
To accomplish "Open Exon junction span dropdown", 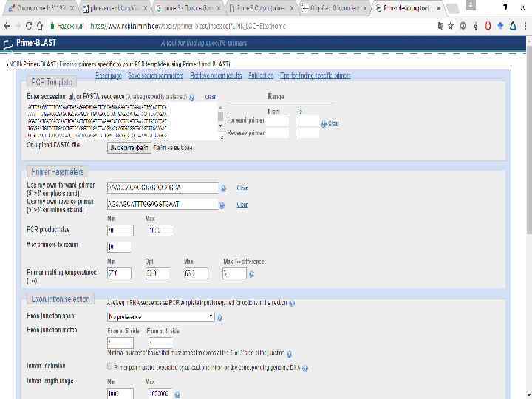I will click(161, 317).
